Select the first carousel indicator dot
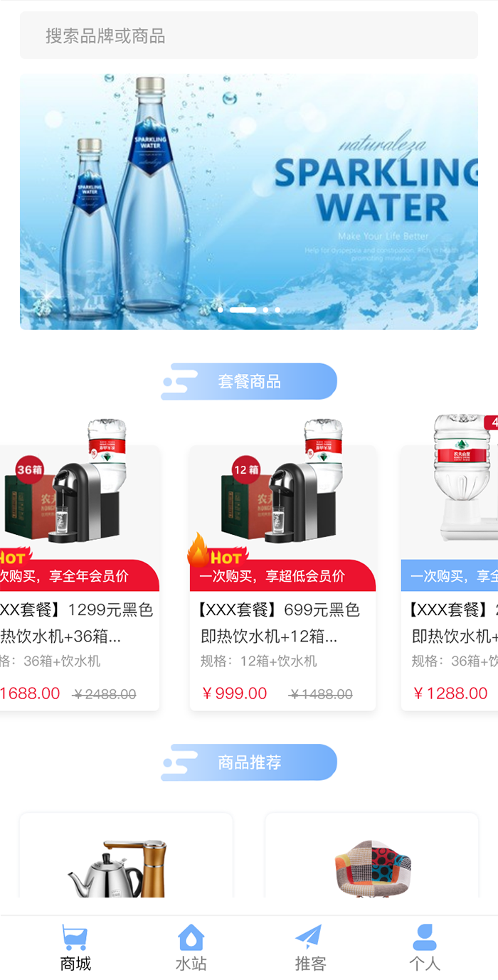This screenshot has width=498, height=980. (x=221, y=310)
